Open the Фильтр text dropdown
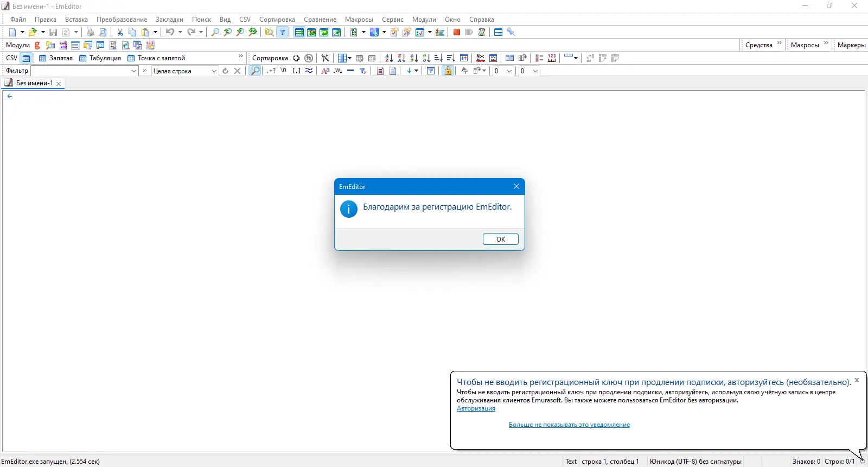This screenshot has height=467, width=868. click(134, 71)
